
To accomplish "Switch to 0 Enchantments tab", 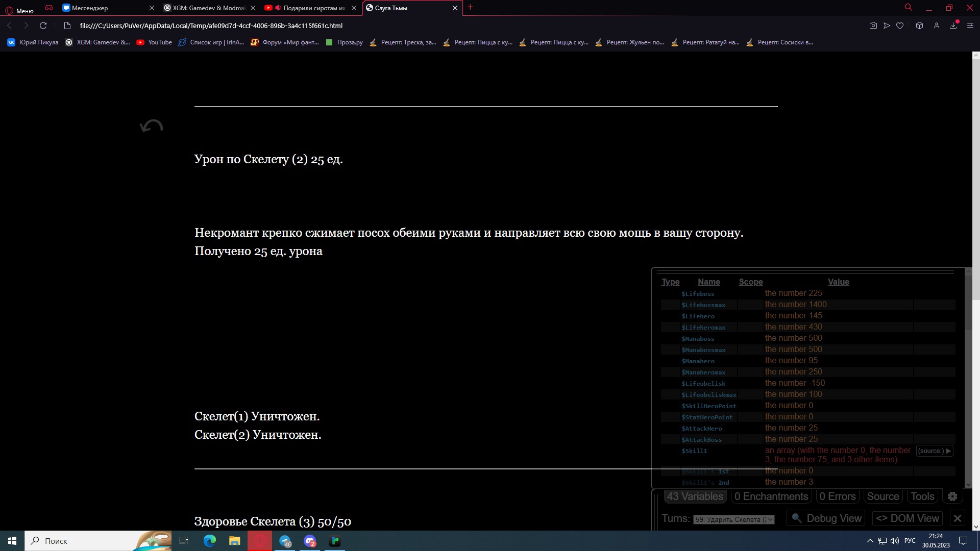I will tap(771, 496).
